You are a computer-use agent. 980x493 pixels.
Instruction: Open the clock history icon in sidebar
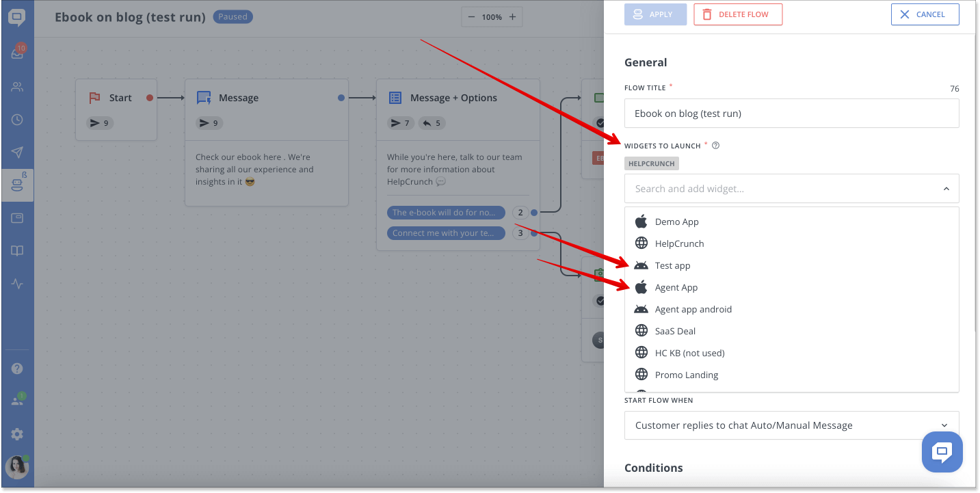17,120
